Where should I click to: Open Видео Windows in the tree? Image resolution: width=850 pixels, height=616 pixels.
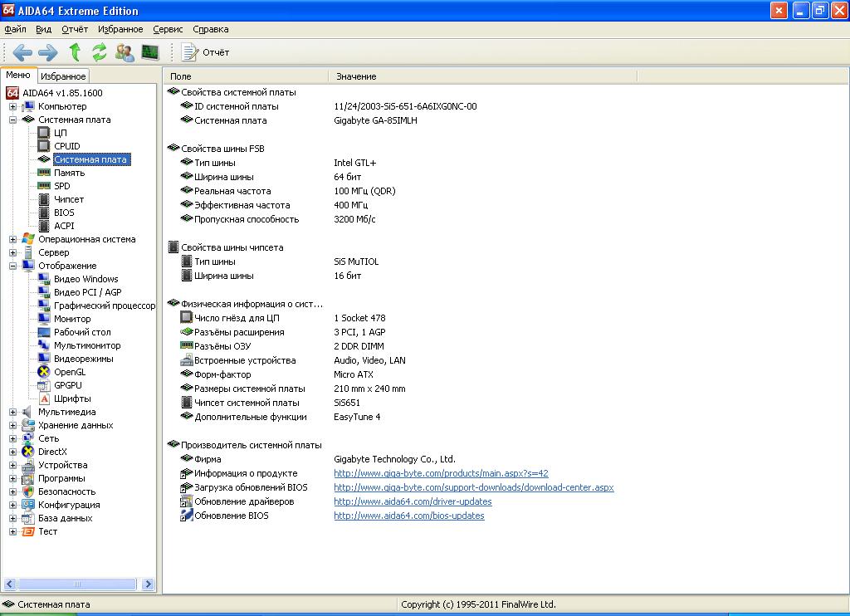[85, 279]
